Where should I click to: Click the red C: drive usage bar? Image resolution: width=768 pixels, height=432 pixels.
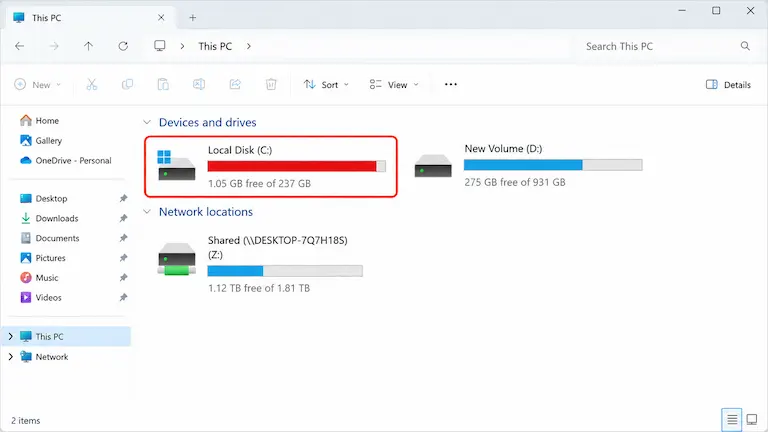(x=296, y=166)
